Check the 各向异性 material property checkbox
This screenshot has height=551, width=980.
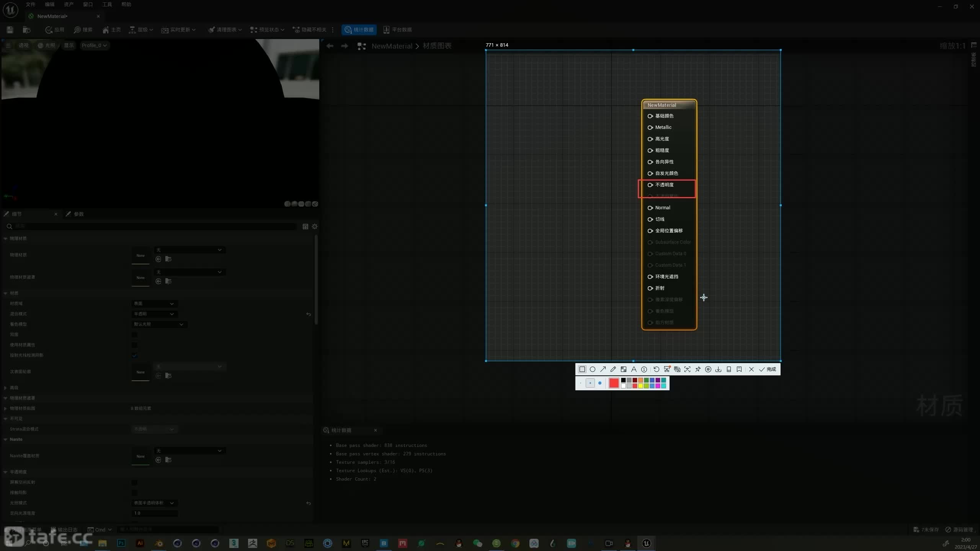[650, 161]
